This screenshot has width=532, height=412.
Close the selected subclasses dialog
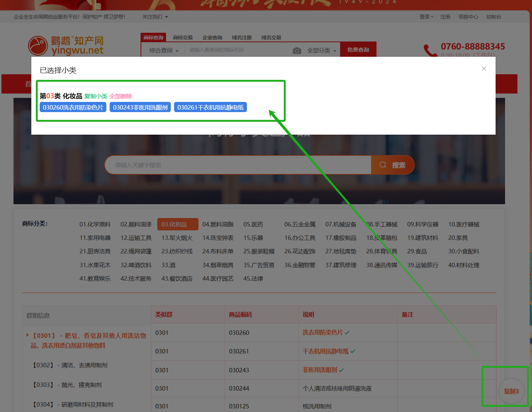click(x=484, y=69)
